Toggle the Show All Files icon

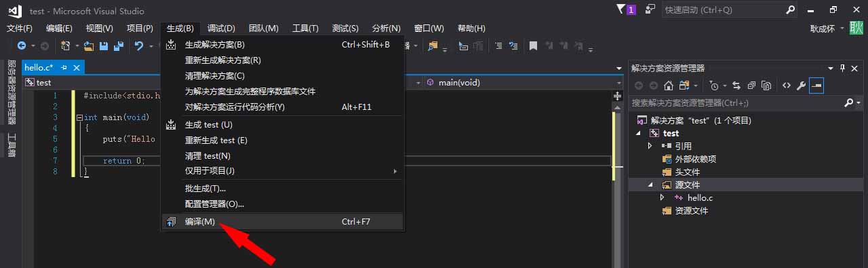click(766, 85)
